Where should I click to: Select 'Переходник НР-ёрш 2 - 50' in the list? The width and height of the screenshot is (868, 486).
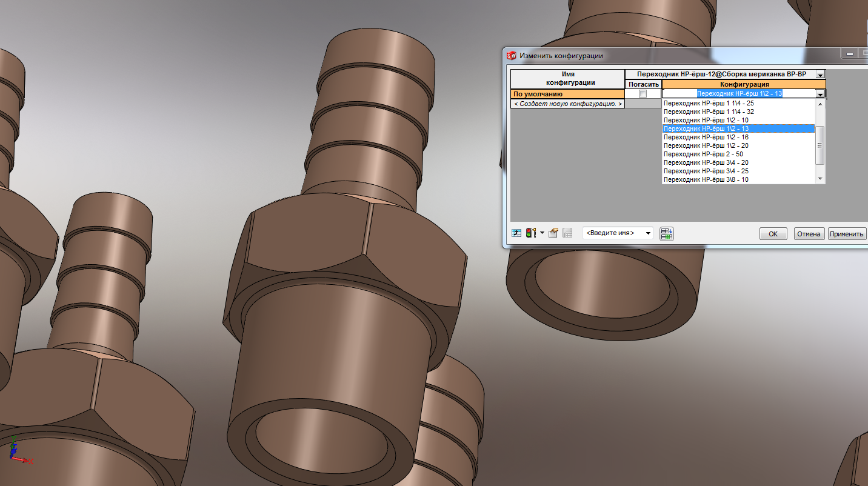738,154
